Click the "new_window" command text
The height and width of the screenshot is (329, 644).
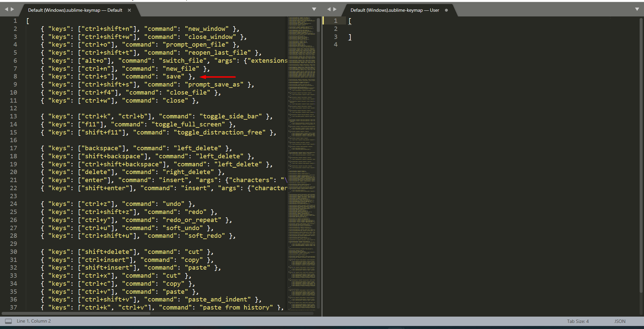pyautogui.click(x=207, y=29)
